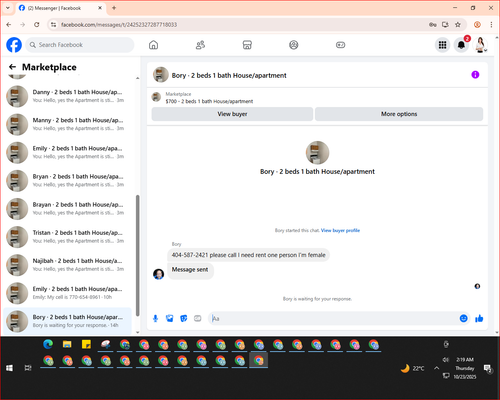Focus the Aa message input field
Viewport: 500px width, 400px height.
pyautogui.click(x=333, y=318)
